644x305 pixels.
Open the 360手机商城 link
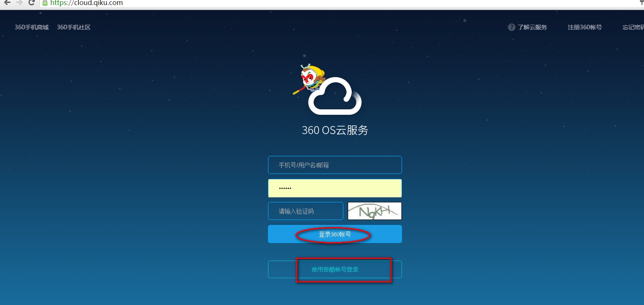tap(32, 27)
